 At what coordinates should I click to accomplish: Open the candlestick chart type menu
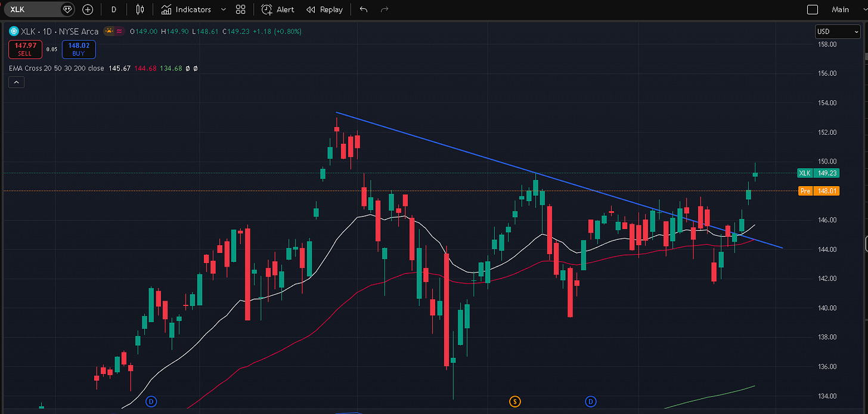(140, 10)
